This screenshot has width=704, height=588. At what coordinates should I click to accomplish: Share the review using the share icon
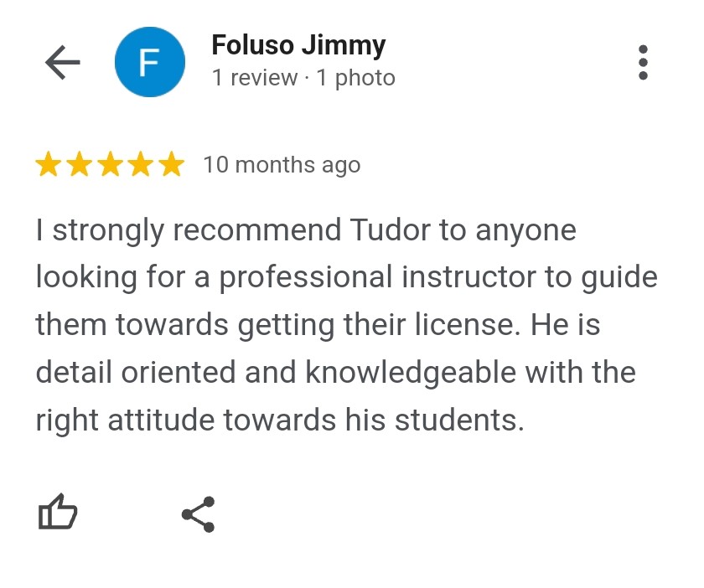tap(199, 514)
